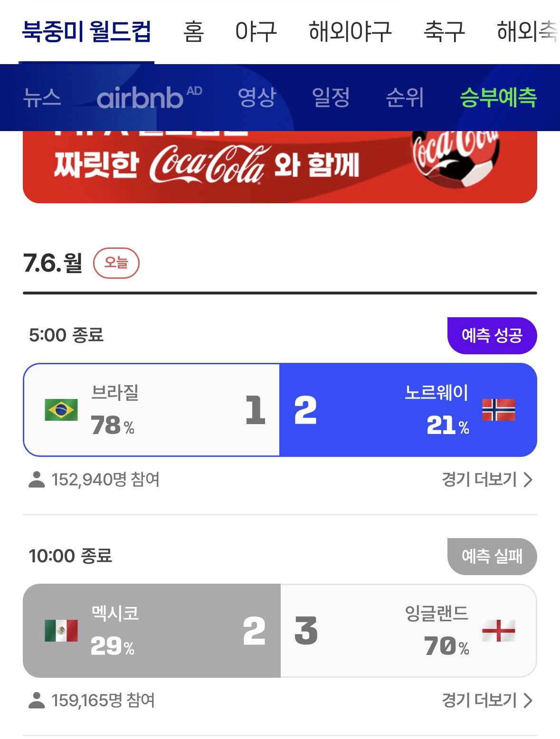Expand 경기 더보기 chevron for Brazil match
Viewport: 560px width, 739px height.
coord(528,480)
